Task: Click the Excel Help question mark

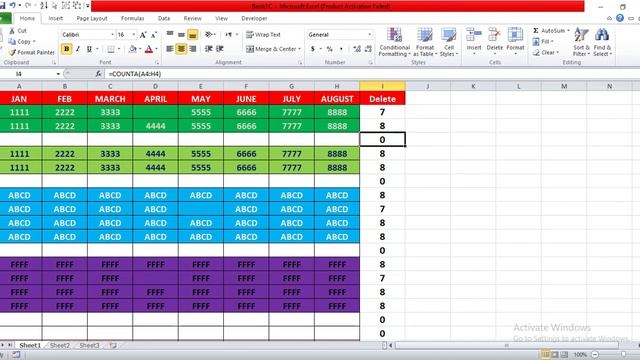Action: [620, 18]
